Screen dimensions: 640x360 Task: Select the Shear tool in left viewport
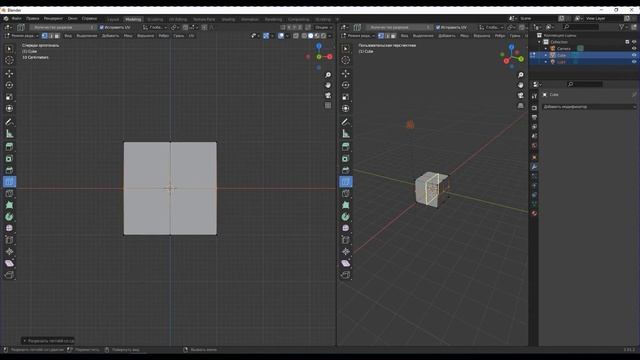point(9,263)
